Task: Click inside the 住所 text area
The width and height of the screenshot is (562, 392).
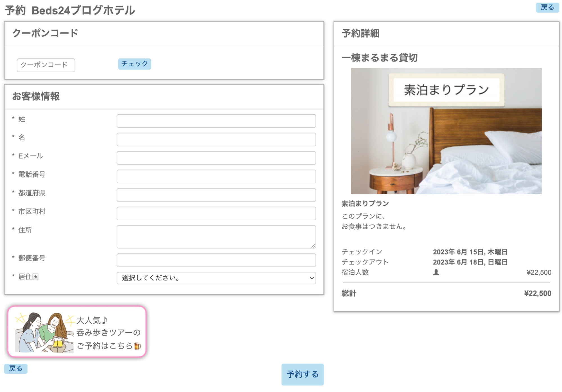Action: (216, 237)
